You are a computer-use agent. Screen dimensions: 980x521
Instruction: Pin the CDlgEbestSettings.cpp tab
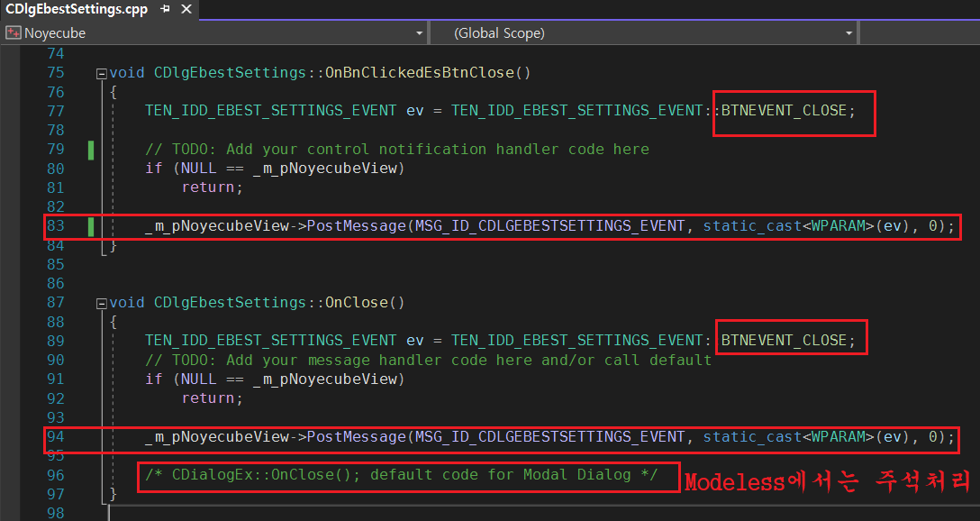click(x=165, y=9)
